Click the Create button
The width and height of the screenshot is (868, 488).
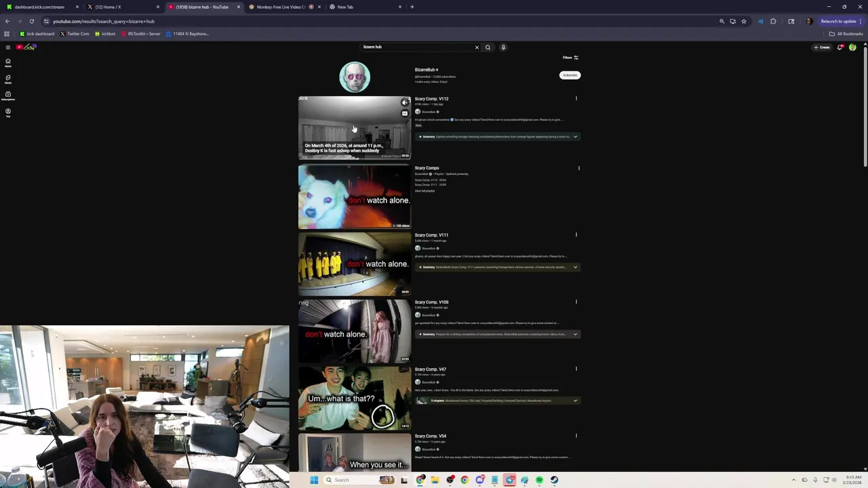[x=823, y=47]
